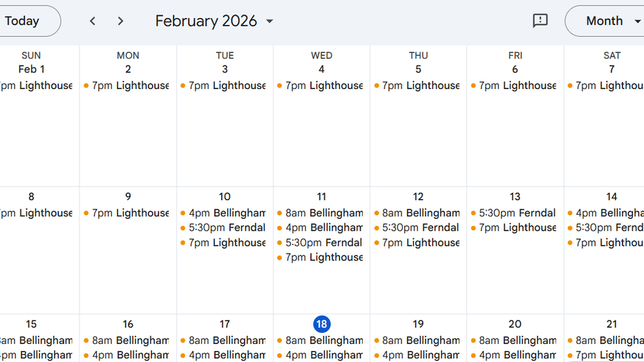Open 4pm Bellingham event on Thursday 19
This screenshot has height=362, width=644.
(418, 355)
